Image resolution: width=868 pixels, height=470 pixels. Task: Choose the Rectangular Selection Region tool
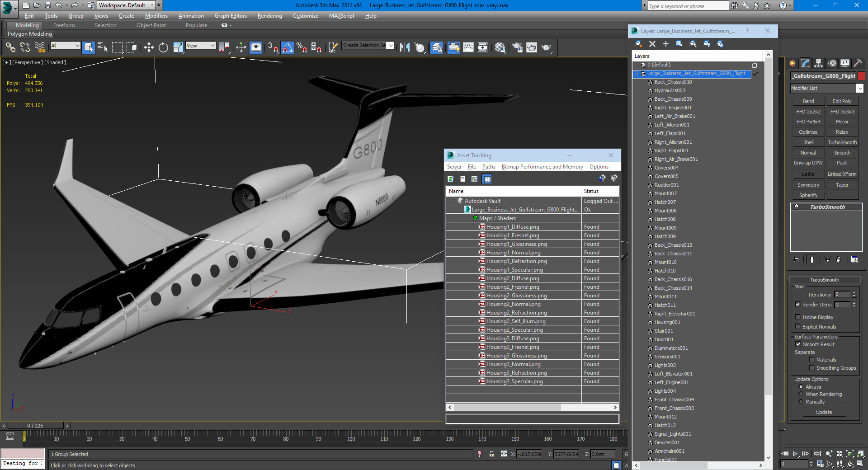[117, 47]
